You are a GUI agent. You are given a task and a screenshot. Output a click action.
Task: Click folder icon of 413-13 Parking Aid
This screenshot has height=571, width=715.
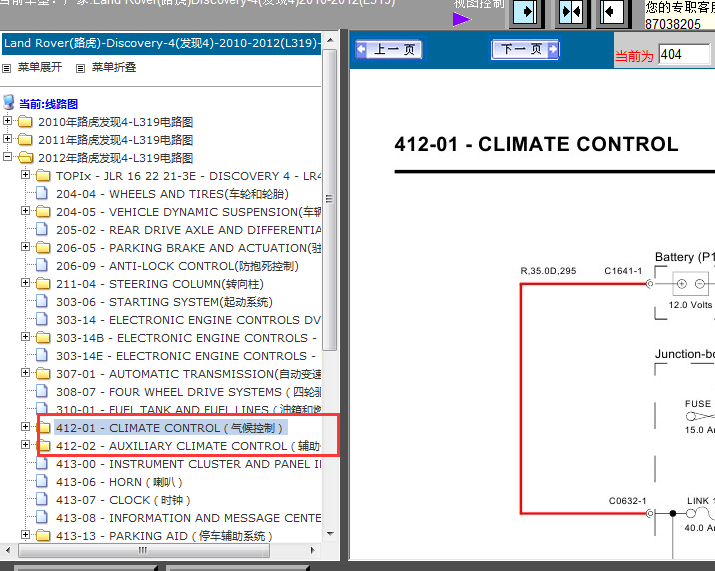click(43, 535)
